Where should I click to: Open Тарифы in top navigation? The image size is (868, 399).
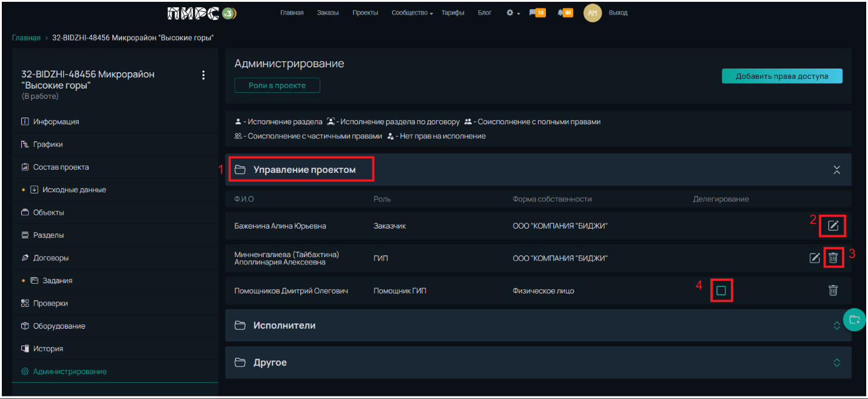tap(453, 13)
